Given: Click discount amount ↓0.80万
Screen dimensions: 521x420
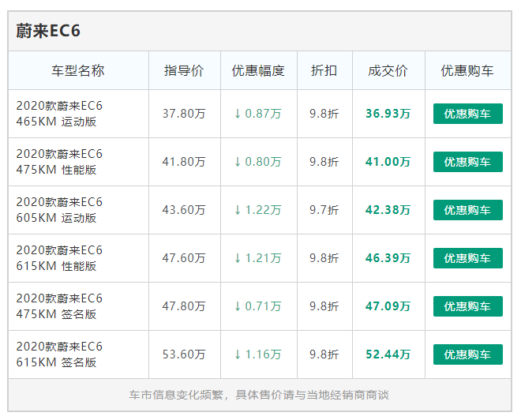Looking at the screenshot, I should [258, 162].
